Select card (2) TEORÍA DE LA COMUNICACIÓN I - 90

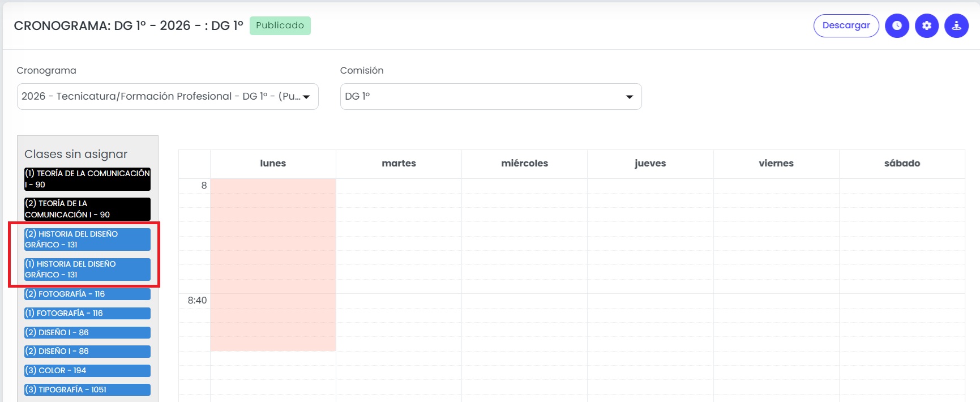(87, 209)
